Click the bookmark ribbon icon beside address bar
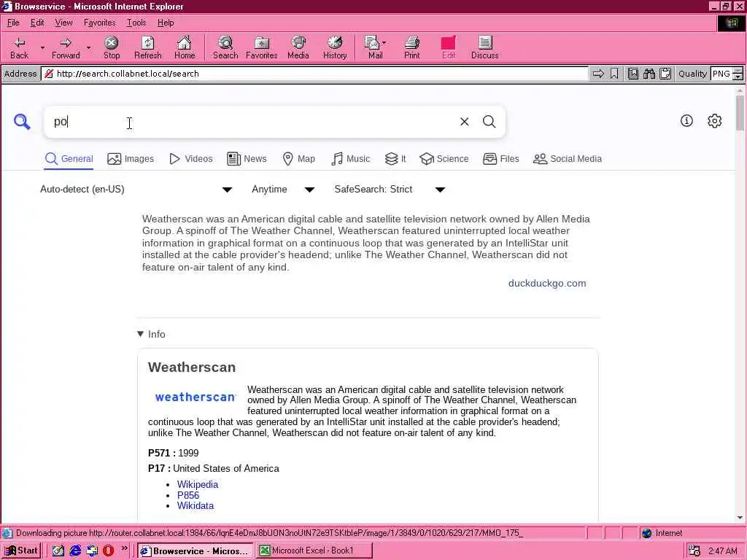The image size is (747, 560). (x=614, y=74)
